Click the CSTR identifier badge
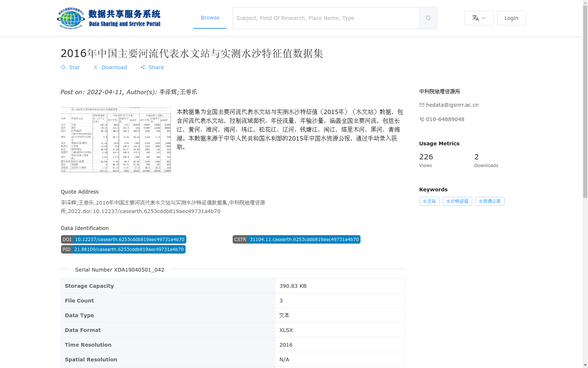The image size is (588, 368). tap(296, 240)
